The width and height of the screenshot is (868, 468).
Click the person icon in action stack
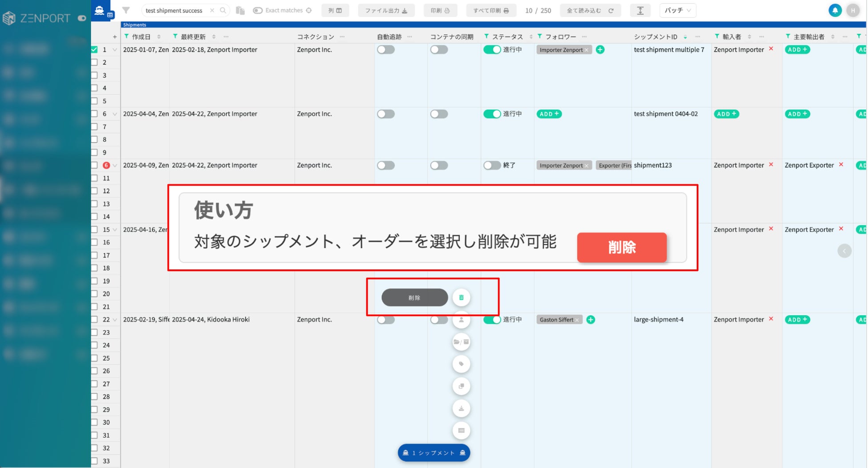(x=461, y=320)
